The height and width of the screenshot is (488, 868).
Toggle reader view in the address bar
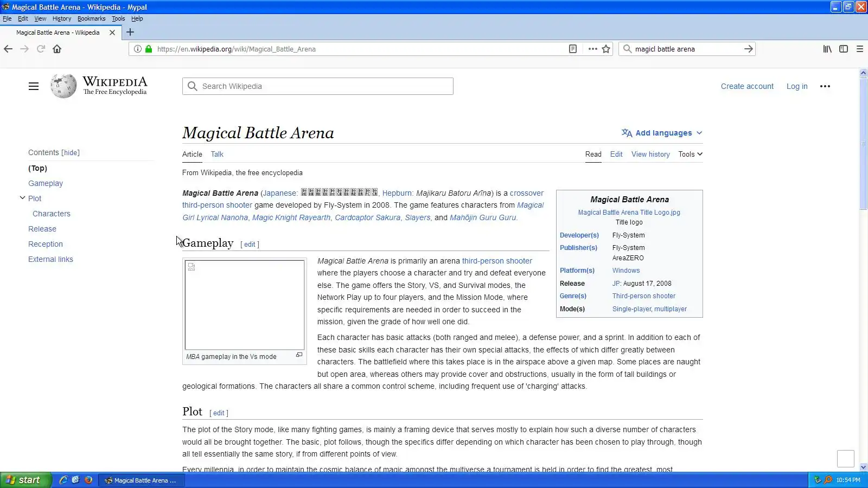[573, 49]
